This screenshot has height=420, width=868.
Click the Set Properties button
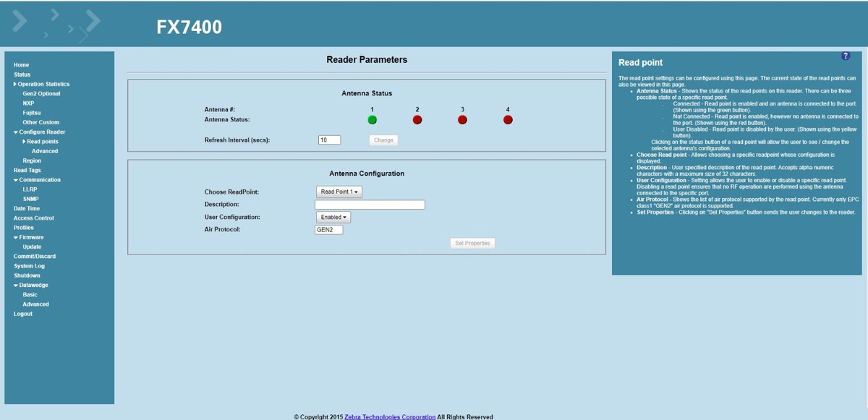click(x=472, y=244)
